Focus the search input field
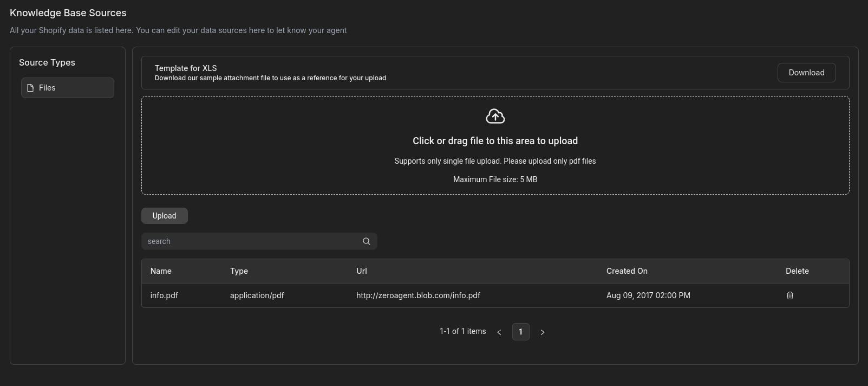868x386 pixels. click(x=259, y=241)
